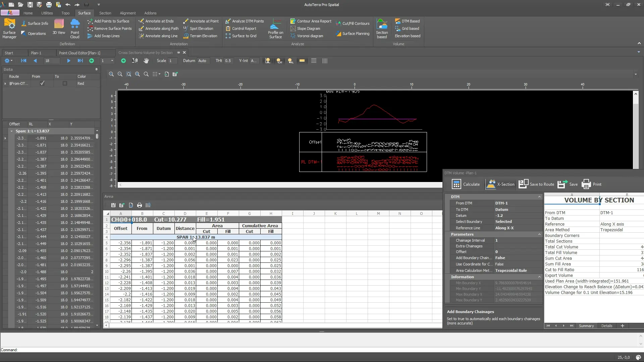Click Annotate at Ends
The image size is (644, 362).
(156, 21)
